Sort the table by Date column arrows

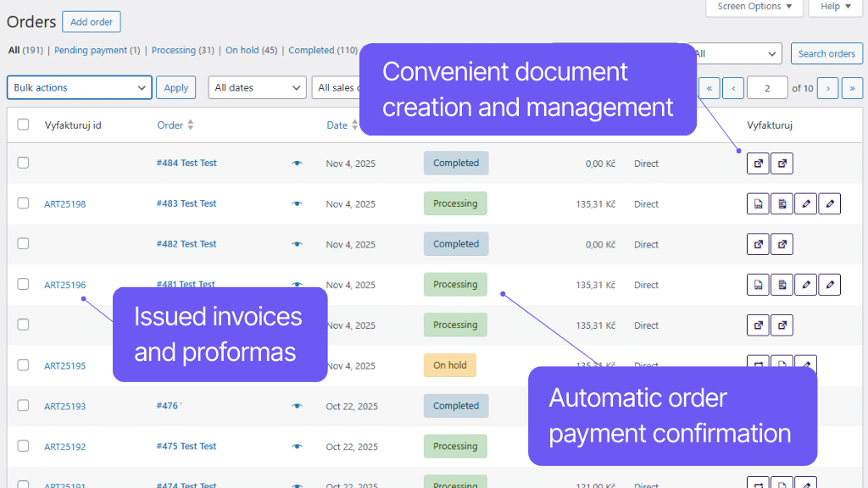coord(354,125)
